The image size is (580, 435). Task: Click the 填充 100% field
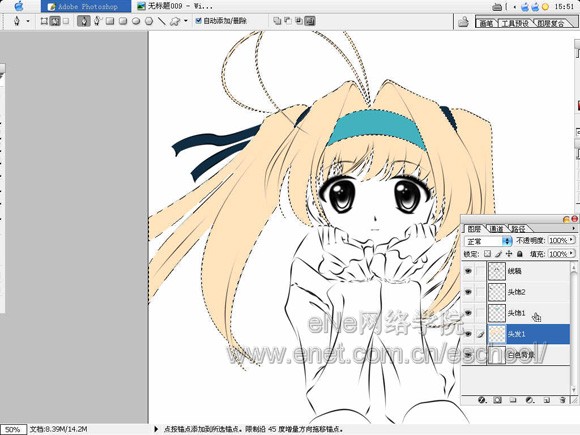point(558,254)
